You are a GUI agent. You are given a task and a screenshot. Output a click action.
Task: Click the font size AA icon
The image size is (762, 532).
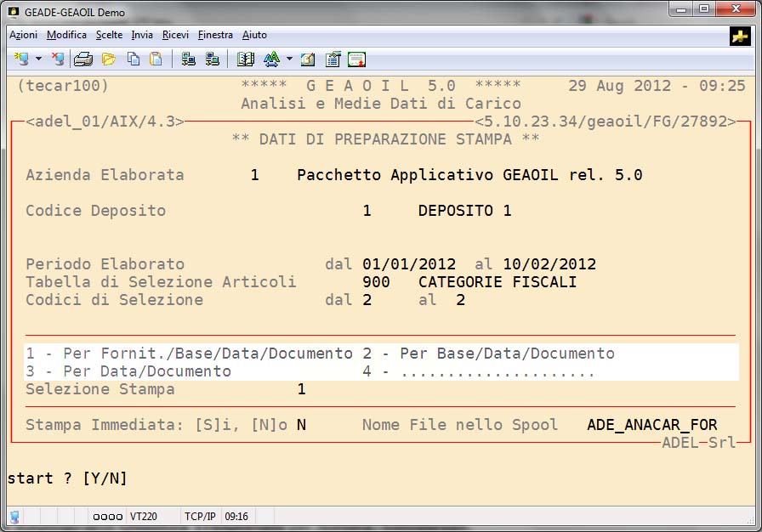[271, 59]
